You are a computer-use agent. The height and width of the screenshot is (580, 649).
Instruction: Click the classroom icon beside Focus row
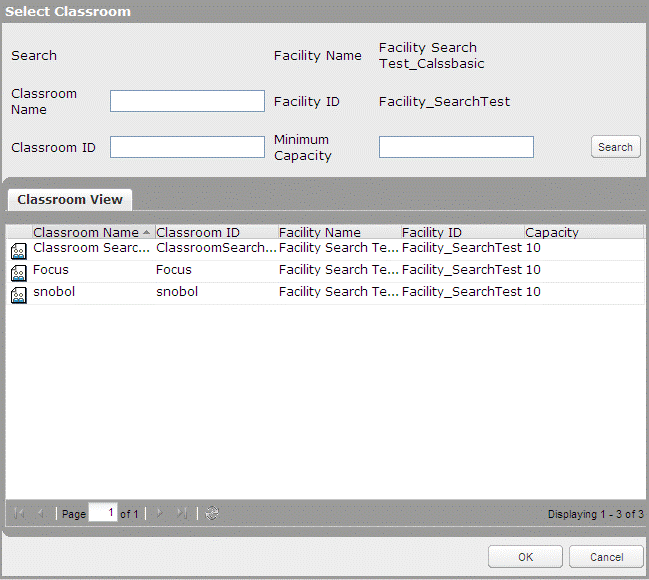pos(19,273)
